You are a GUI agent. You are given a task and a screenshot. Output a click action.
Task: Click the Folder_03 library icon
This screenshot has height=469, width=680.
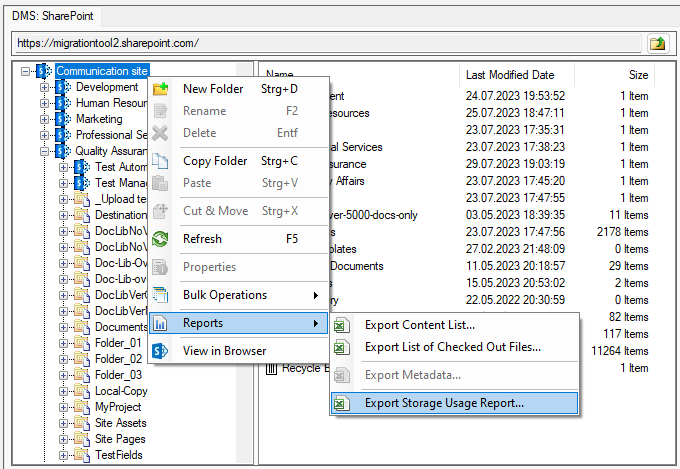pyautogui.click(x=82, y=375)
